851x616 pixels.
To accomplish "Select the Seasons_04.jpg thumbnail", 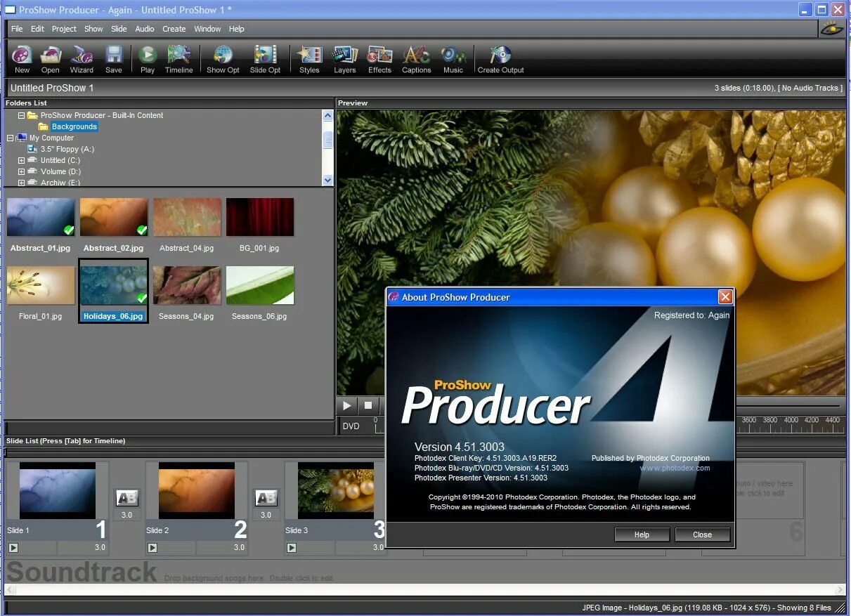I will 187,285.
